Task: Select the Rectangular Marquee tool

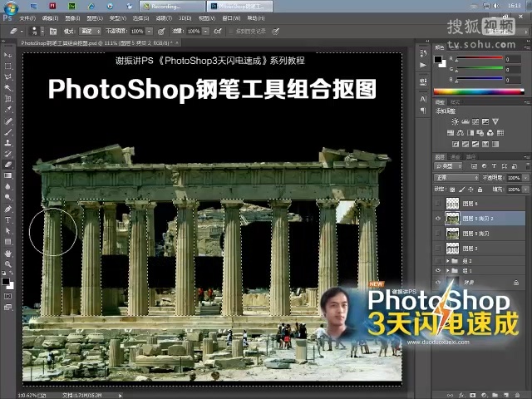Action: (x=8, y=65)
